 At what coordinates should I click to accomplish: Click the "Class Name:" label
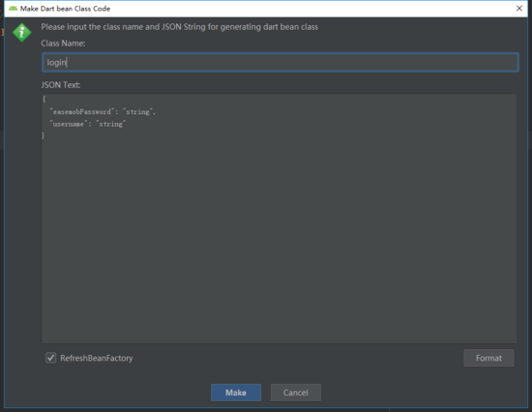(x=63, y=44)
